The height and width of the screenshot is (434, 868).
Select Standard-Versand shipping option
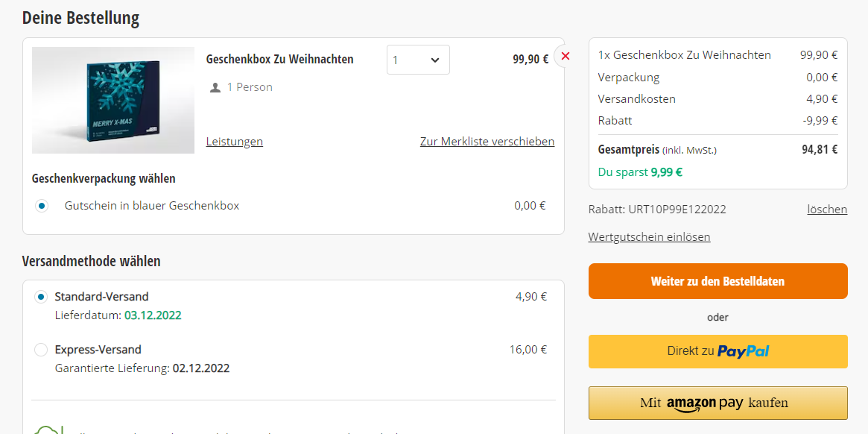coord(41,297)
